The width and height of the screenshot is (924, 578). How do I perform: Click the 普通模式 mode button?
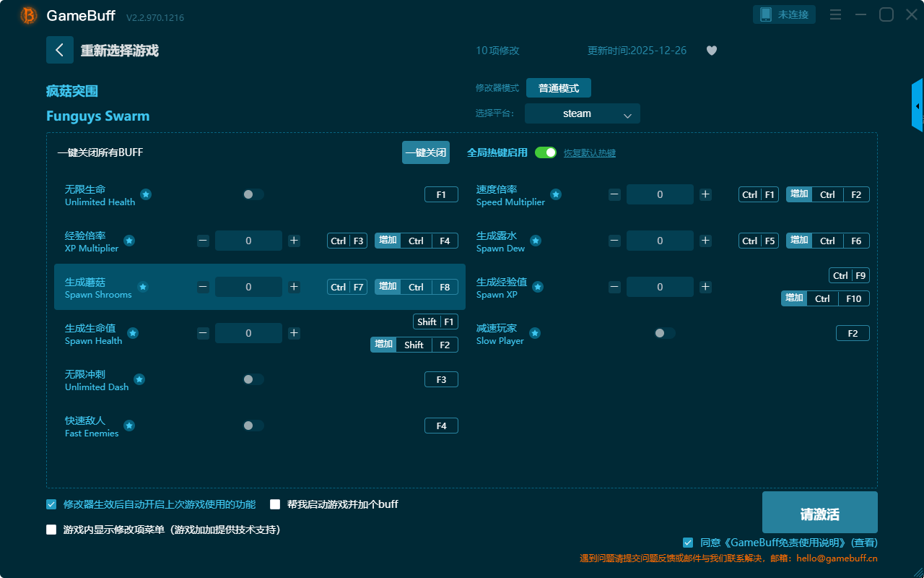[558, 88]
